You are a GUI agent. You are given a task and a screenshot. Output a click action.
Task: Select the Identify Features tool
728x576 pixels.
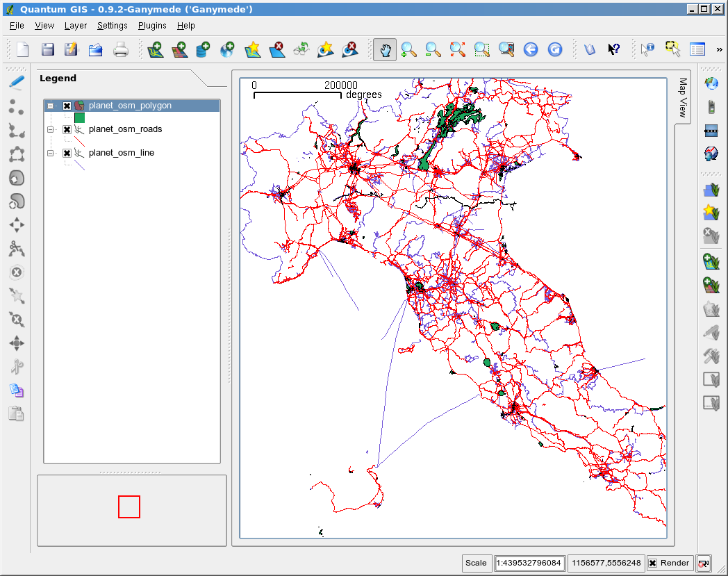tap(647, 49)
